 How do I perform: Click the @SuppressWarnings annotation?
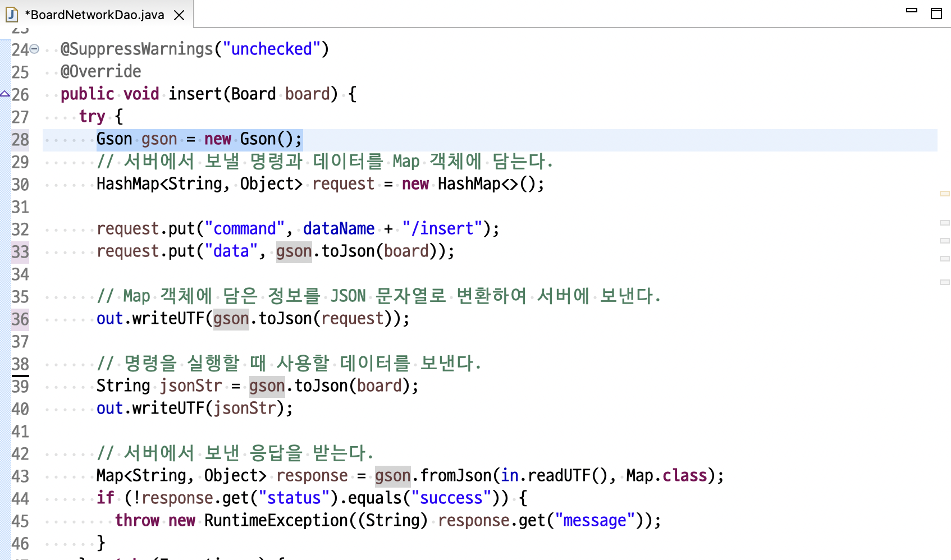(x=137, y=49)
